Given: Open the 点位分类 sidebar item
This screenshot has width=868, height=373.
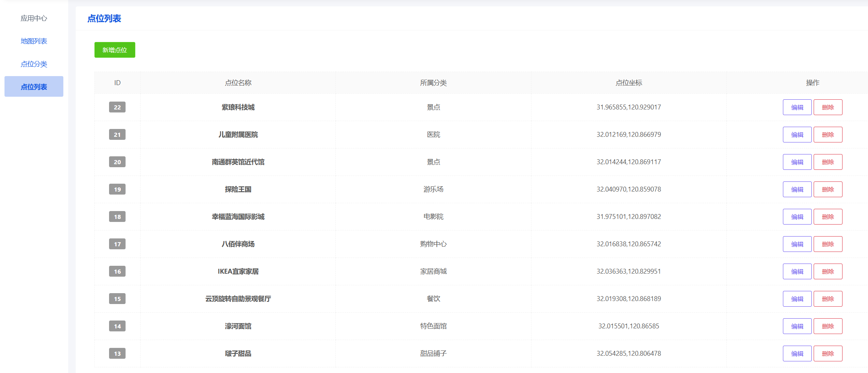Looking at the screenshot, I should click(x=34, y=64).
